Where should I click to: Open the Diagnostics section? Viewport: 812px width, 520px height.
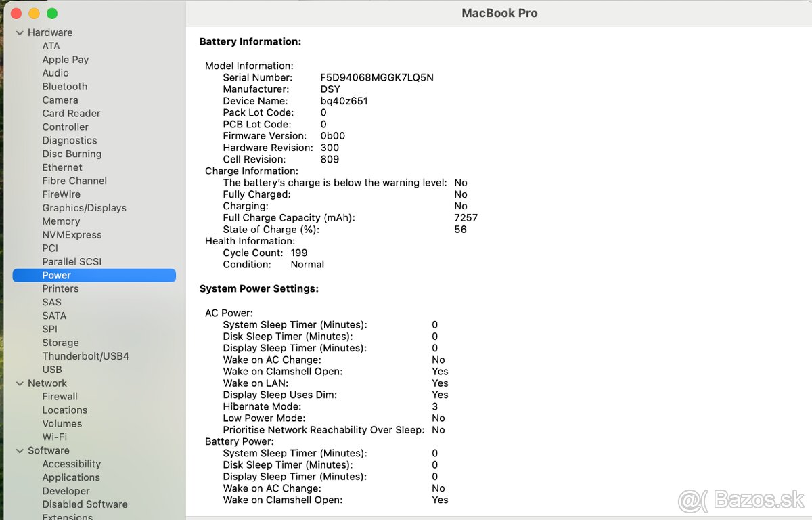click(69, 140)
